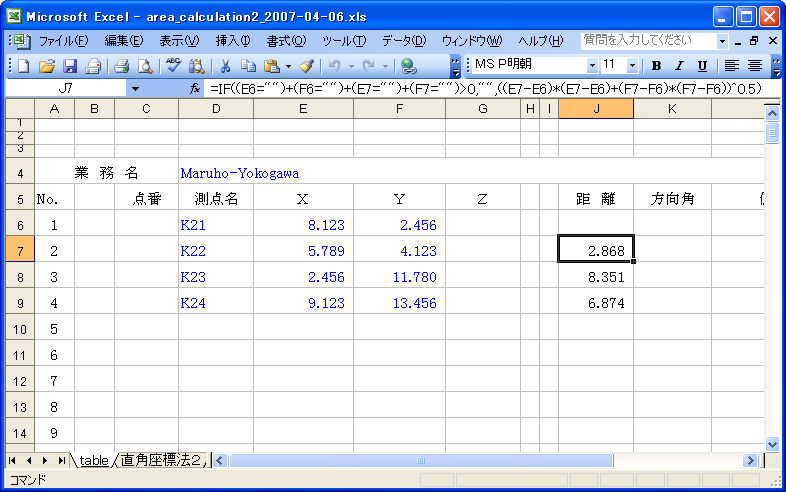Open the Name Box dropdown arrow
This screenshot has height=492, width=786.
click(135, 89)
